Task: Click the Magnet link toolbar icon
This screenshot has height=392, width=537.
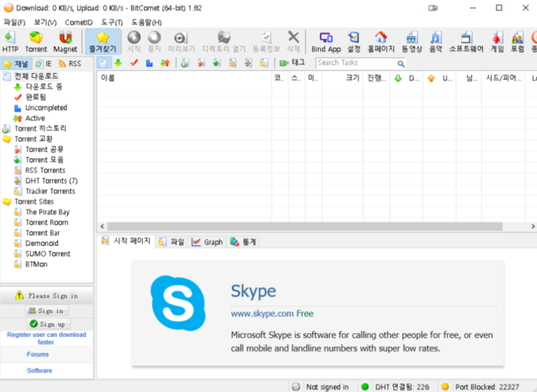Action: tap(65, 42)
